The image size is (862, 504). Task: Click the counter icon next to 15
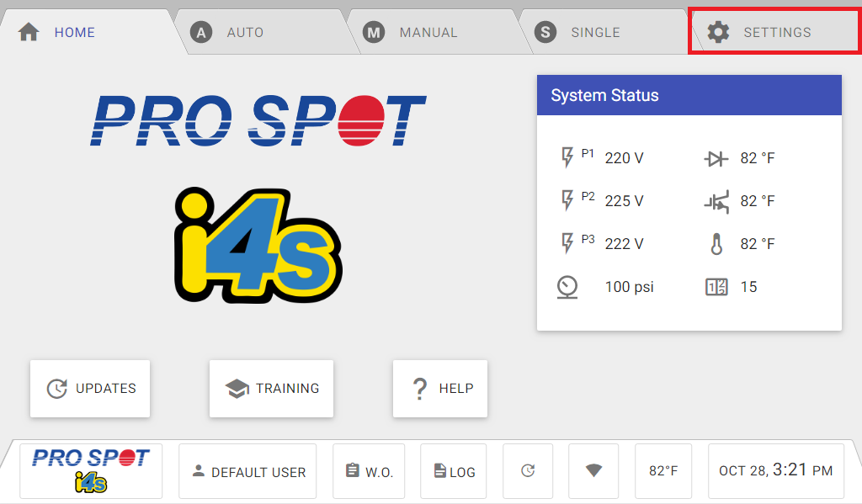coord(716,287)
